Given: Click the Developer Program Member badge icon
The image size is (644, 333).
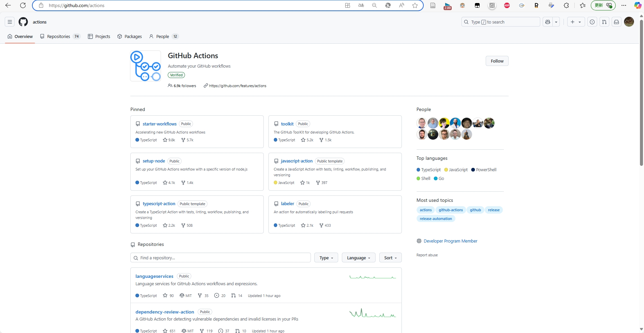Looking at the screenshot, I should click(x=419, y=241).
